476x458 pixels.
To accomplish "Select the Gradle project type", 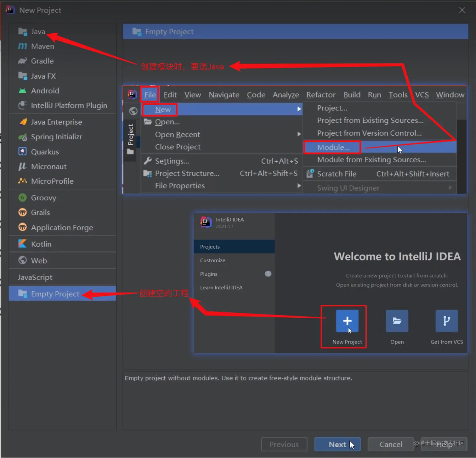I will pos(63,61).
